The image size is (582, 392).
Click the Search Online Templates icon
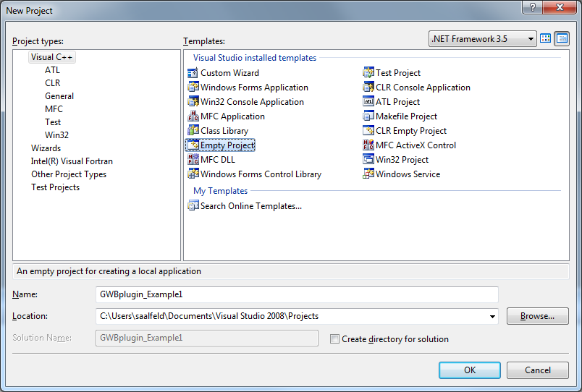193,205
